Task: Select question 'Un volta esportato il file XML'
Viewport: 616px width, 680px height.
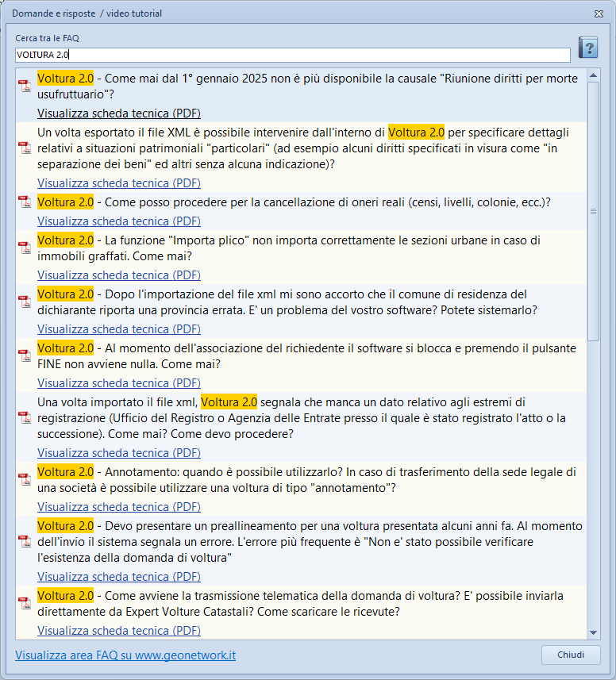Action: 303,148
